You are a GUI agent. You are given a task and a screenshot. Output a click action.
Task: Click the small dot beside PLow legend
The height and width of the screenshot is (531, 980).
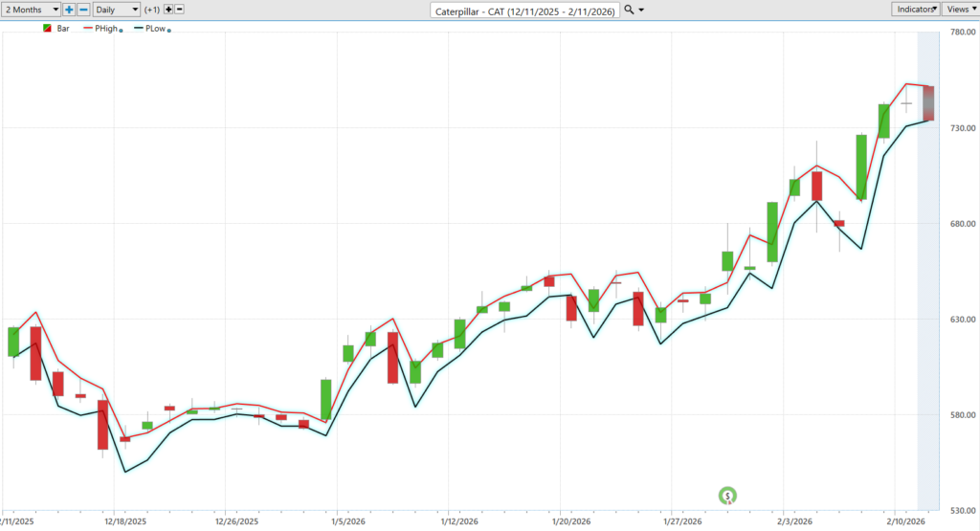tap(169, 31)
